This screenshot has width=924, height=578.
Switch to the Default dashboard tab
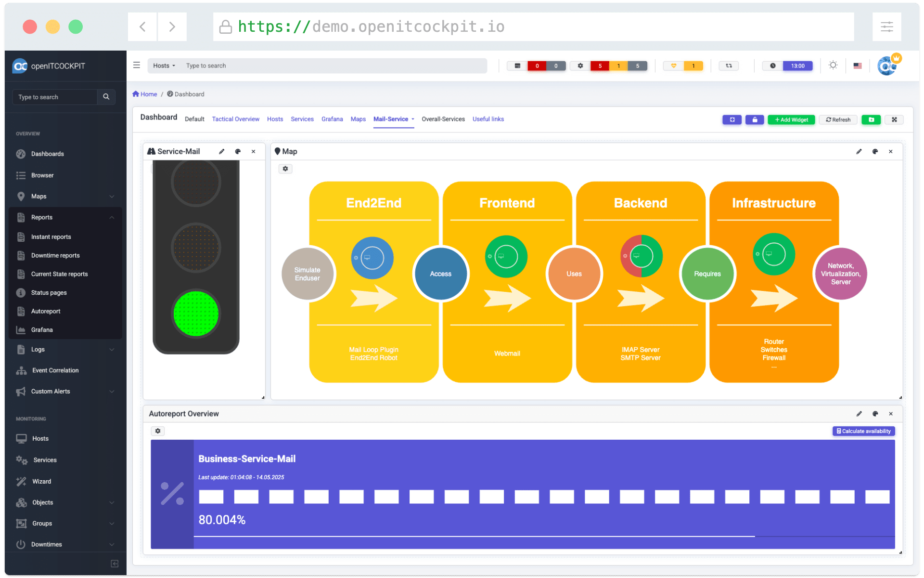click(194, 119)
